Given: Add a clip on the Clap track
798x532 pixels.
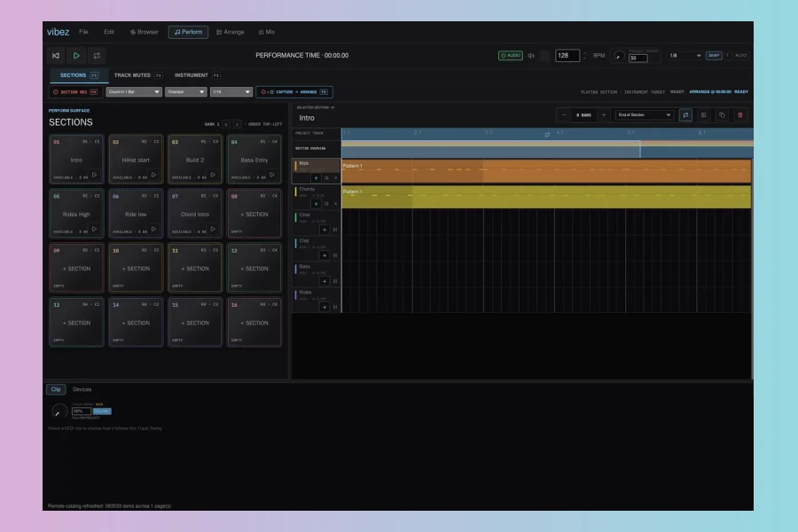Looking at the screenshot, I should 325,255.
